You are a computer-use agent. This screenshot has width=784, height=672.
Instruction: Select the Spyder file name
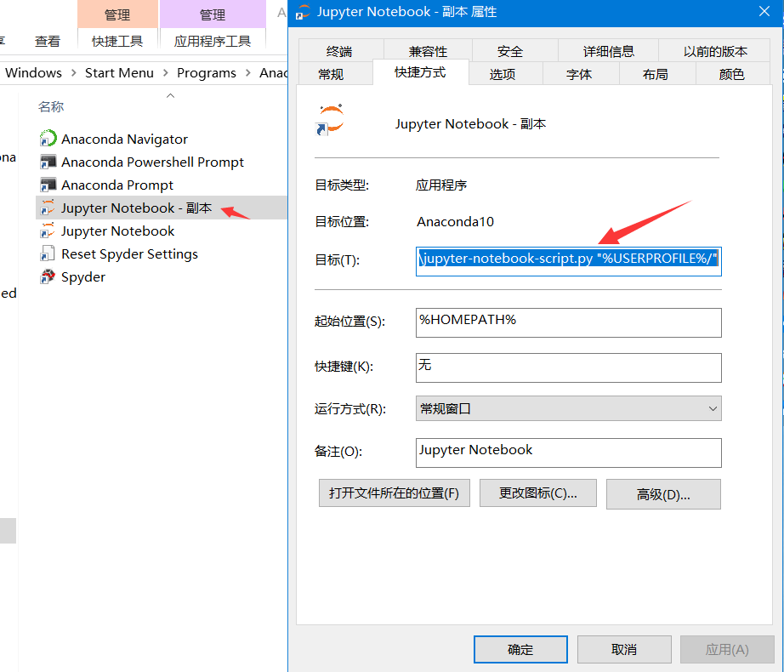[x=83, y=277]
